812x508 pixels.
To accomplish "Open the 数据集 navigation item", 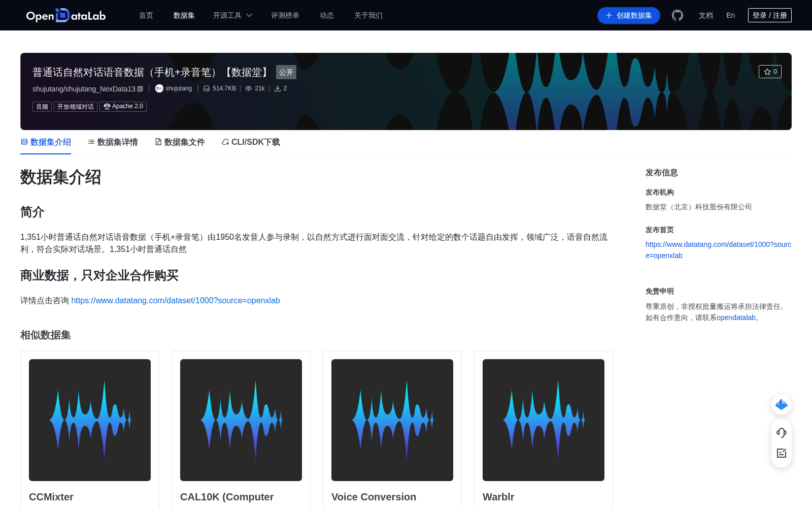I will pyautogui.click(x=184, y=15).
